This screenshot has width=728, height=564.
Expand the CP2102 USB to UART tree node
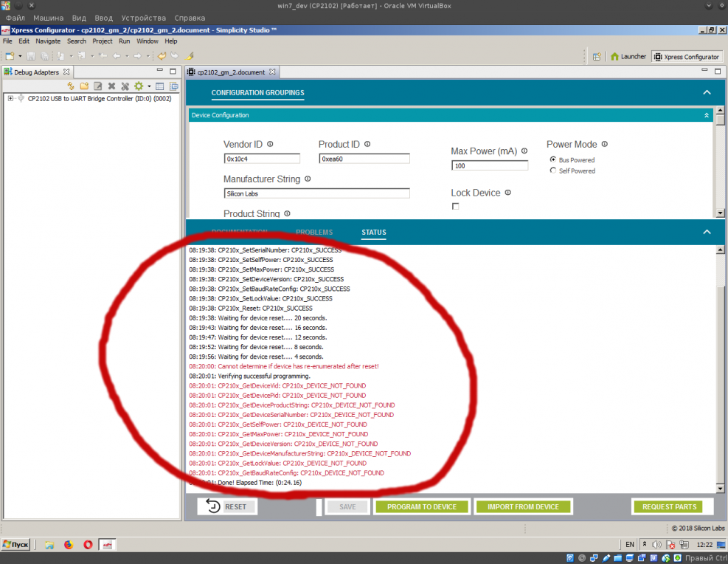point(10,99)
